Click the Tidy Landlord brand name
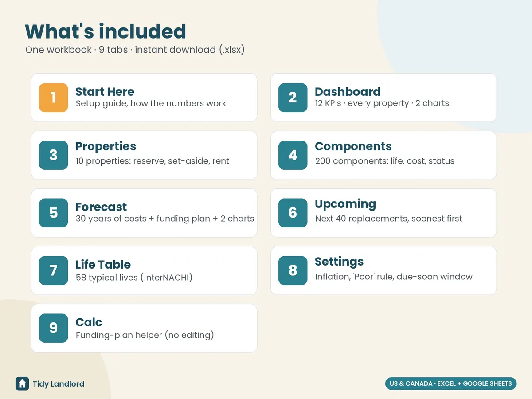Screen dimensions: 532x399 coord(59,384)
